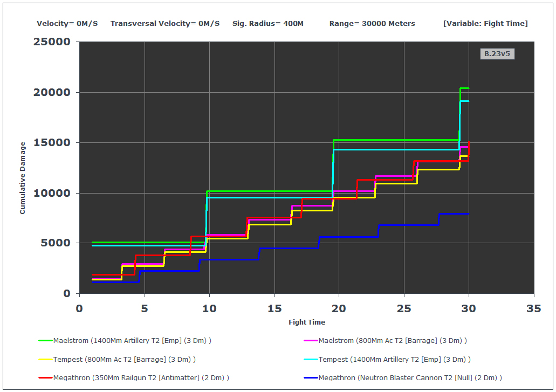Image resolution: width=556 pixels, height=392 pixels.
Task: Select the Megathron Neutron Blaster Cannon legend label
Action: (410, 378)
